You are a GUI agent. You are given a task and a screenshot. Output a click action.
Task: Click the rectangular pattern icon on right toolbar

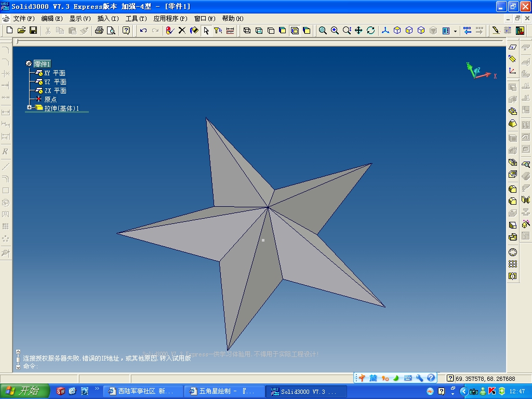click(x=513, y=264)
